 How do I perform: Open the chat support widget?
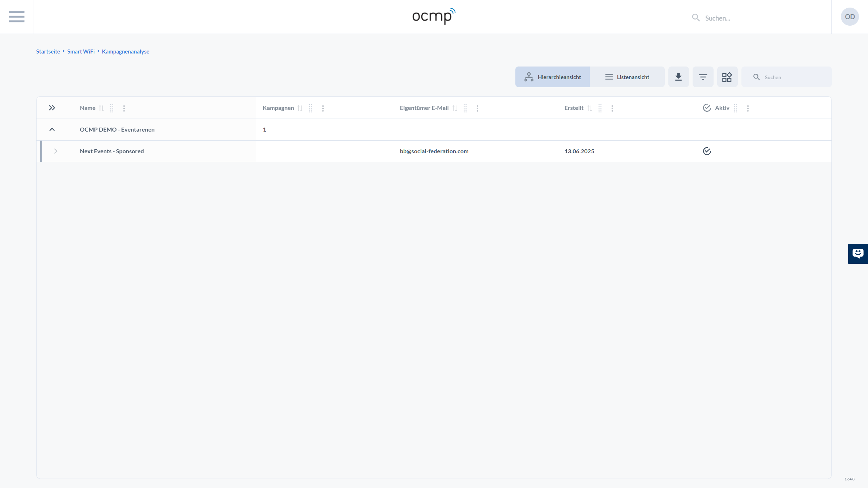[858, 254]
